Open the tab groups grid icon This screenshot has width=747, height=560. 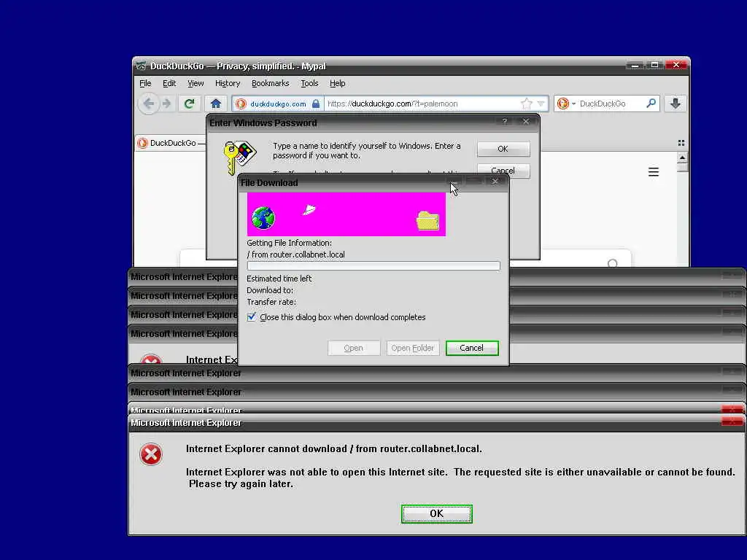click(681, 143)
